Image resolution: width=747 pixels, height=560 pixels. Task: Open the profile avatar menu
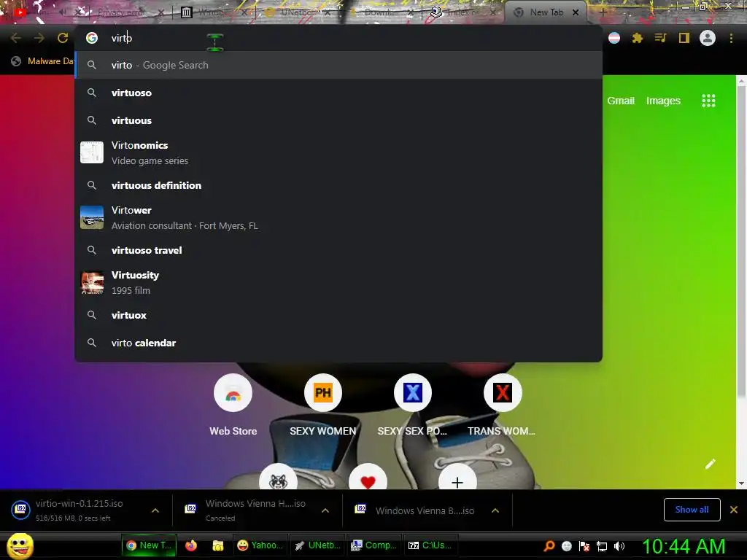[x=708, y=38]
